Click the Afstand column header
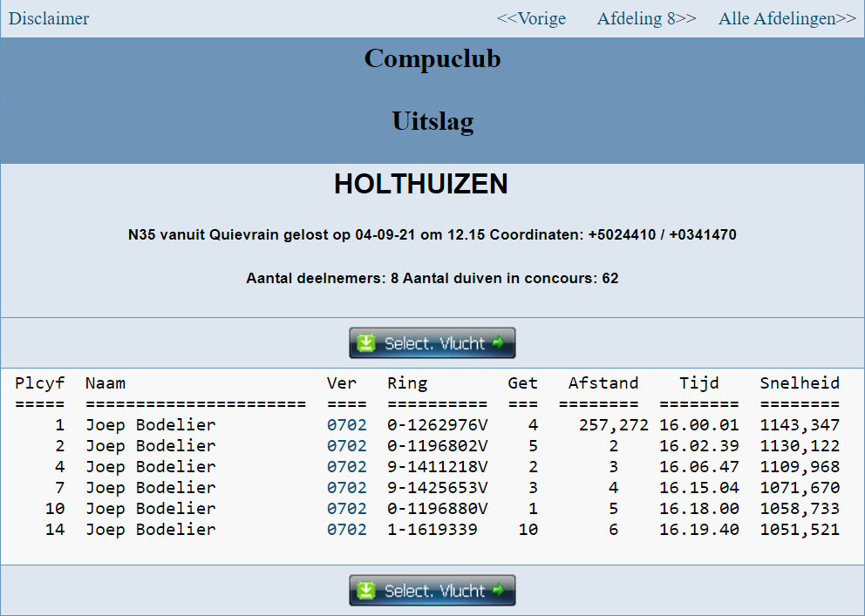Viewport: 865px width, 616px height. 603,383
